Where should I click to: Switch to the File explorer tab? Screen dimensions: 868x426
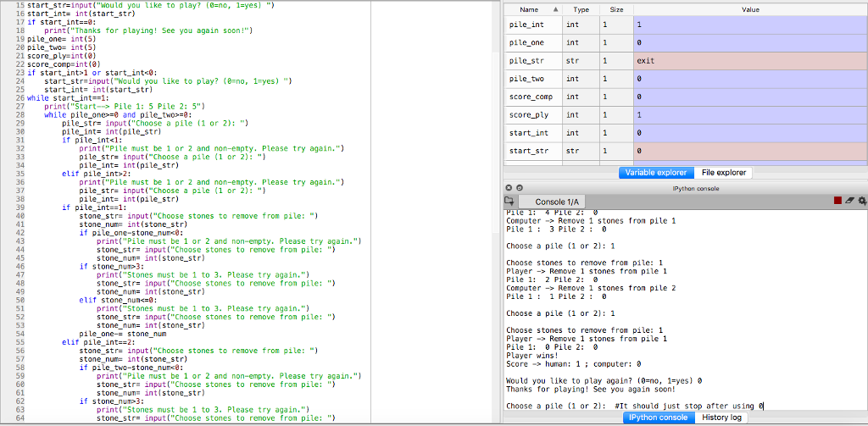724,173
